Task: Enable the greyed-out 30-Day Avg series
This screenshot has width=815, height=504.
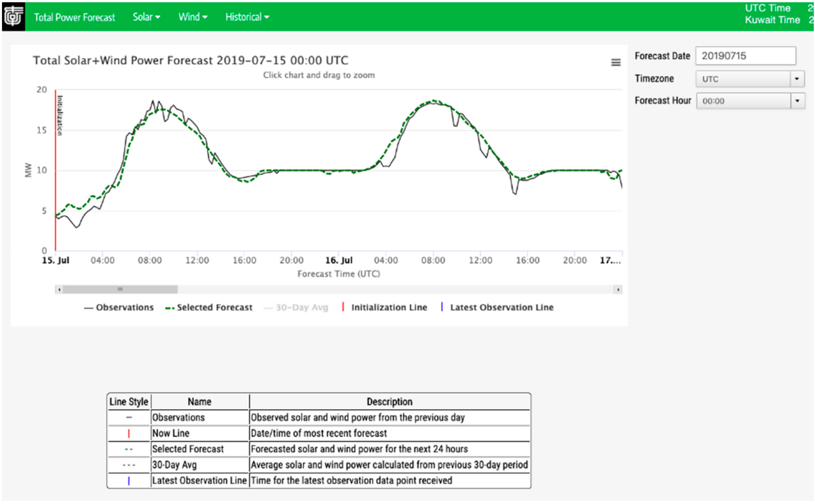Action: pos(302,307)
